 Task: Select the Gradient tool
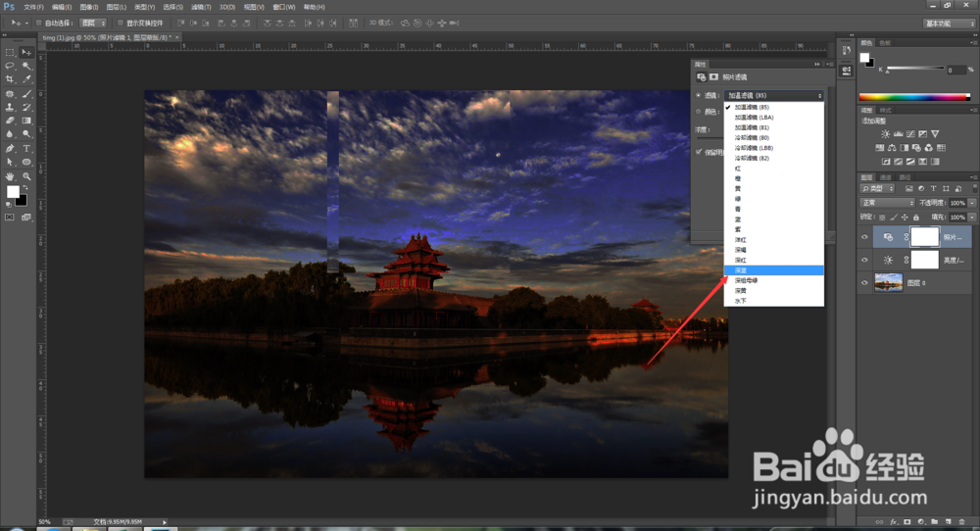[x=26, y=121]
